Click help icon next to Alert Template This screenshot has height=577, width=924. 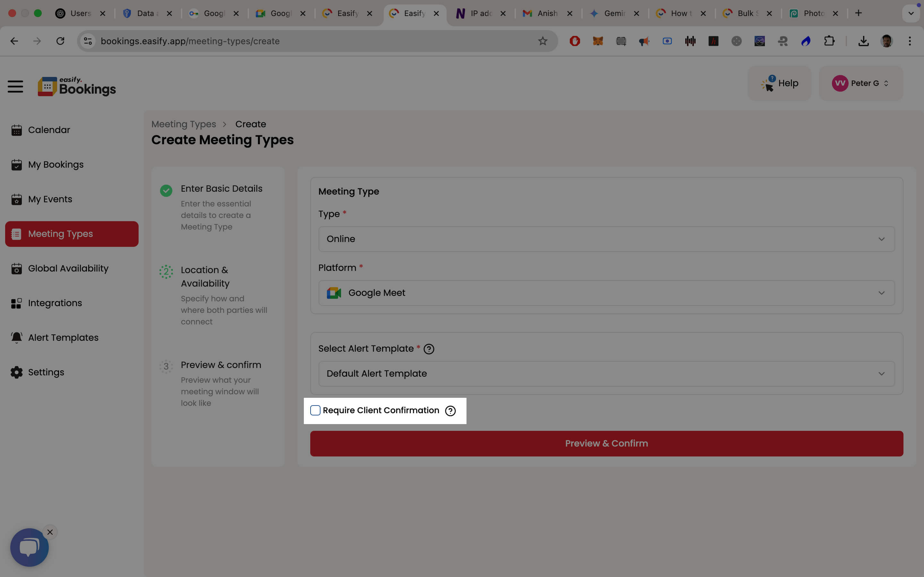[x=429, y=349]
